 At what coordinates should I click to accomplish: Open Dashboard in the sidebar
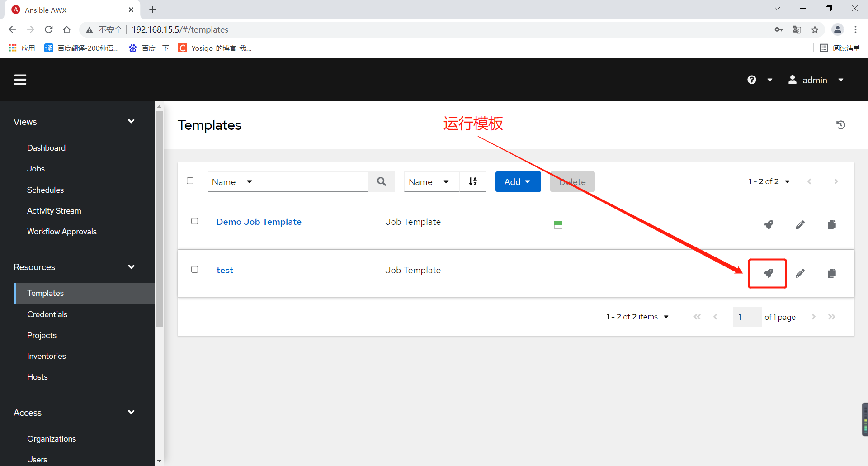point(46,148)
